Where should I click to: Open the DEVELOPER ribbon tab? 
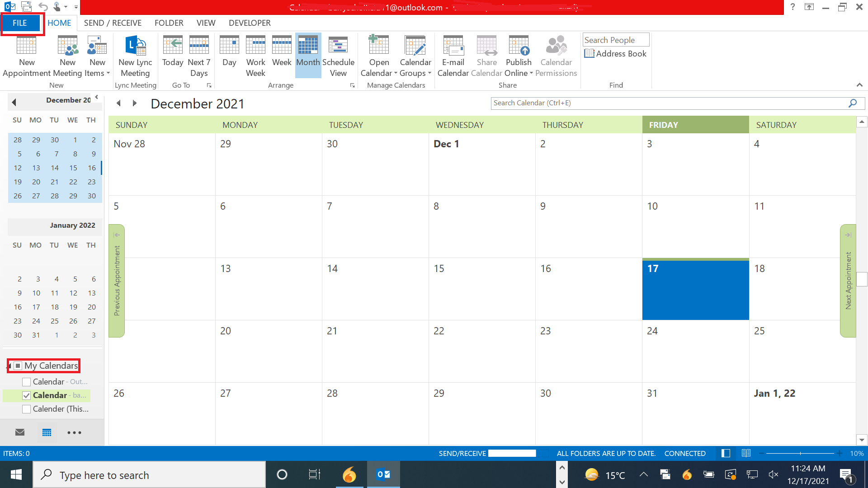(250, 23)
